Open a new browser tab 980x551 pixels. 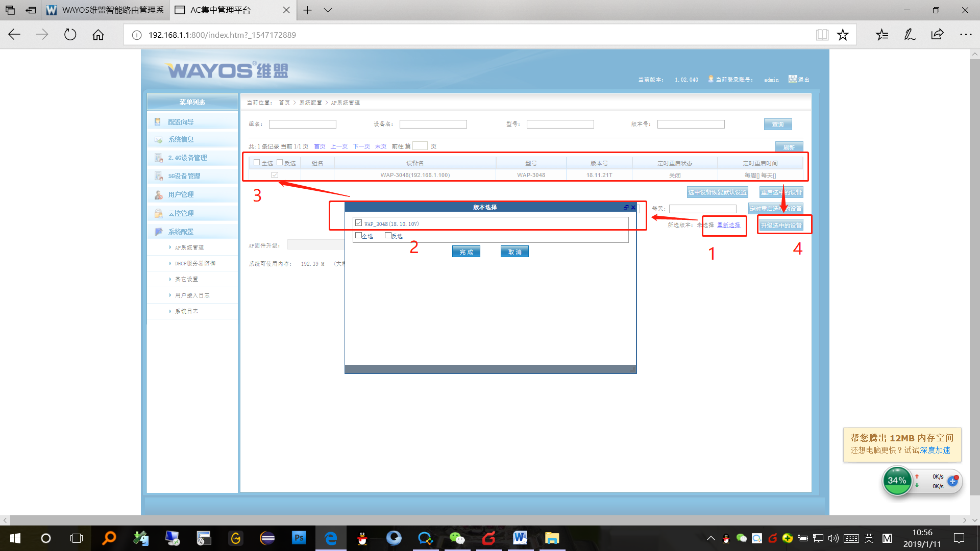(307, 10)
